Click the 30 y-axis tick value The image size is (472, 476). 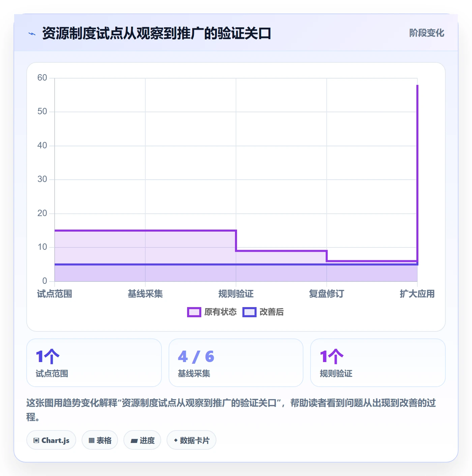(42, 179)
